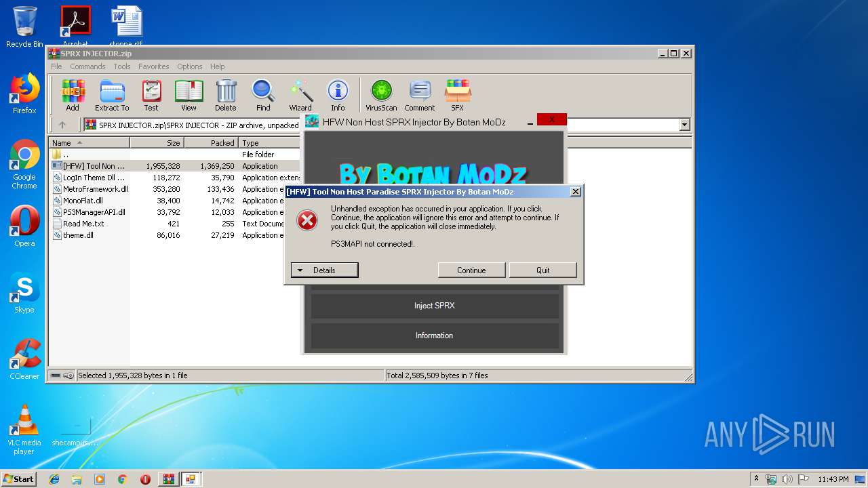Click the disk icon in WinRAR status bar
The image size is (868, 488).
[x=56, y=375]
